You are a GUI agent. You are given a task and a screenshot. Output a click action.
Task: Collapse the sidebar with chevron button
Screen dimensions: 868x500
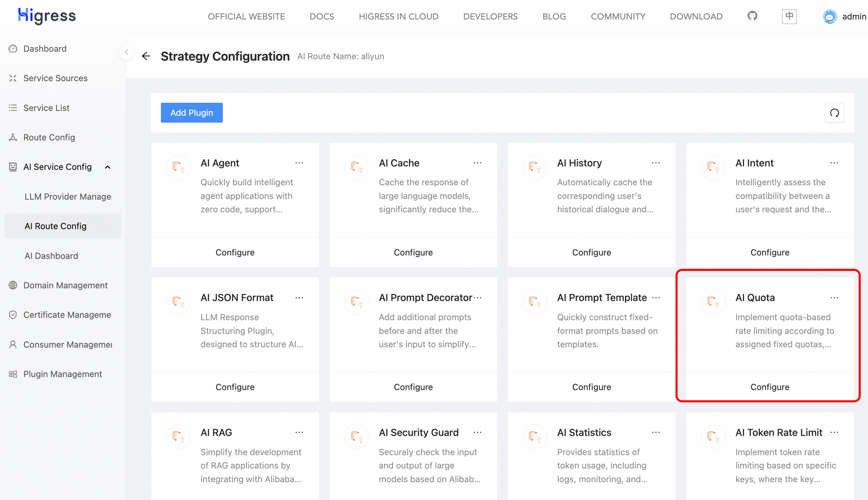click(127, 52)
